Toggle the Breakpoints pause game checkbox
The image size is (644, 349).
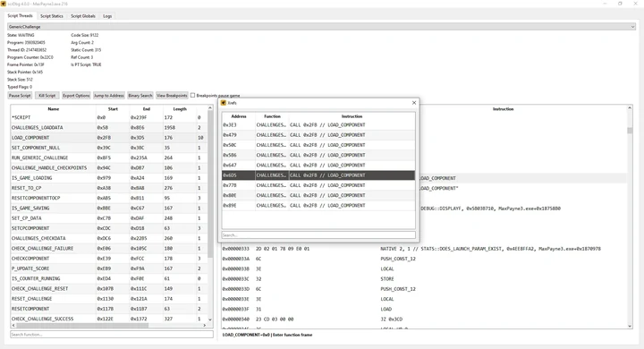click(192, 96)
